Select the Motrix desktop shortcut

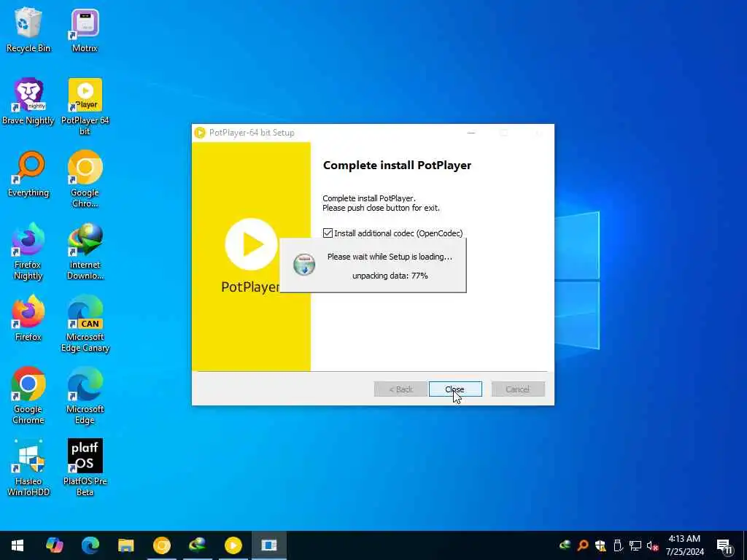[85, 29]
